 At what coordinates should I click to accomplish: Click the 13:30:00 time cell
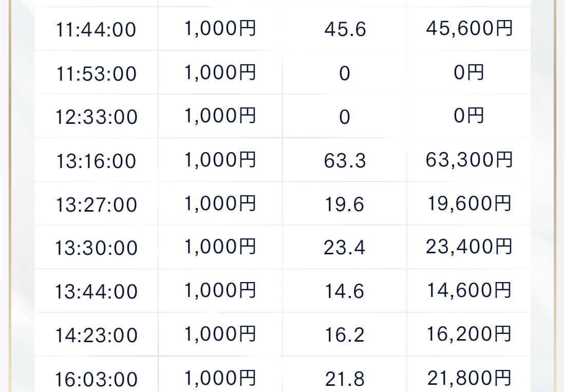(96, 248)
